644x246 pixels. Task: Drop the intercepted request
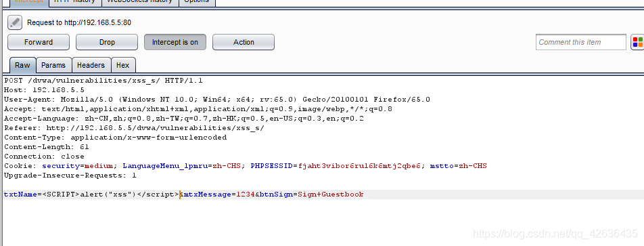coord(107,42)
